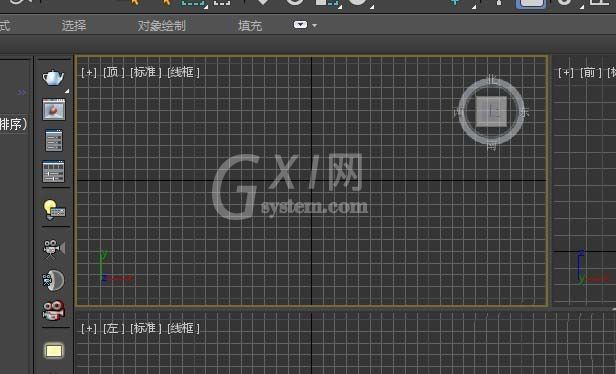Click the camera with half-sphere icon
Screen dimensions: 616x374
[53, 280]
